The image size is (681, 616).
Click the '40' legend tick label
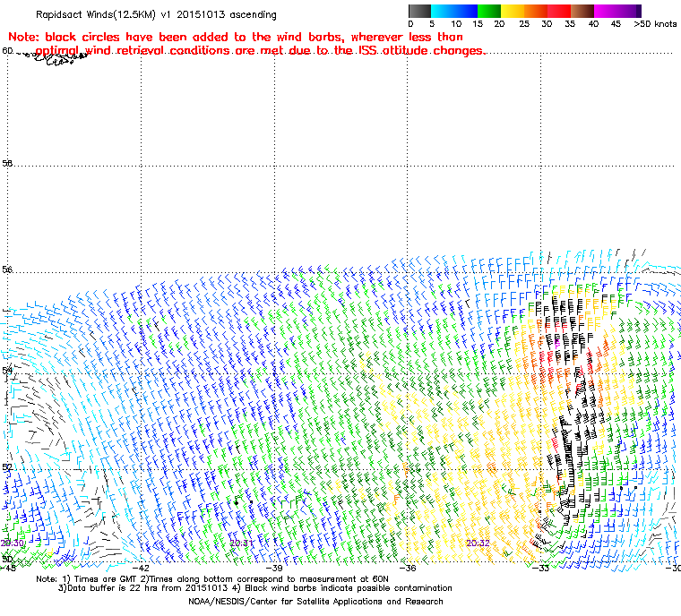point(593,24)
